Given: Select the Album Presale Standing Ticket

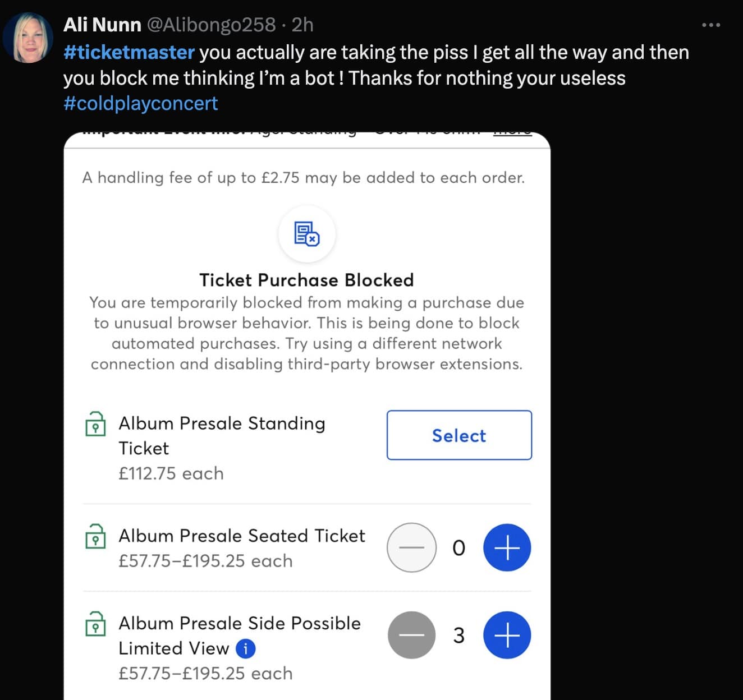Looking at the screenshot, I should coord(458,436).
